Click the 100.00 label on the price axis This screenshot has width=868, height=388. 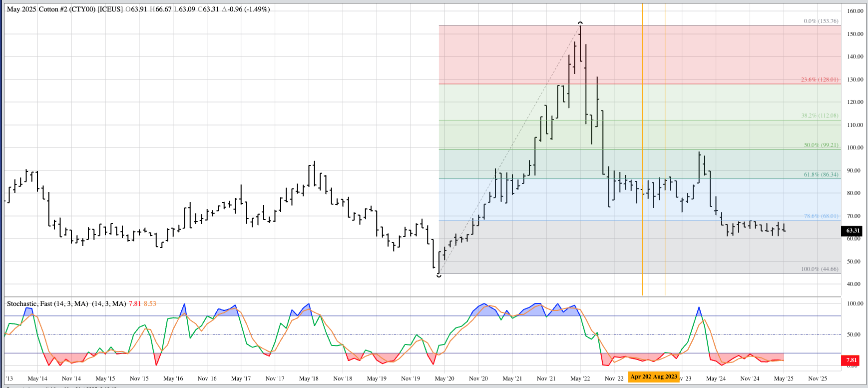click(855, 147)
